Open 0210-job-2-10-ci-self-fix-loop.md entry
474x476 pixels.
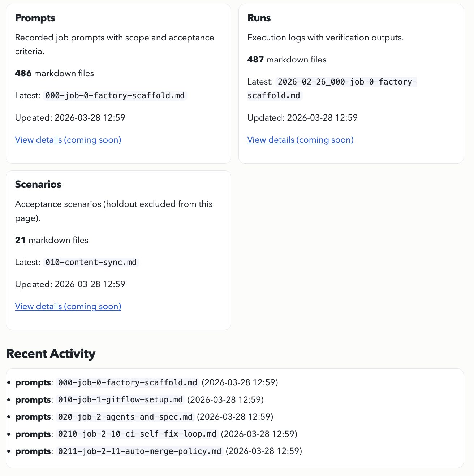(x=138, y=434)
